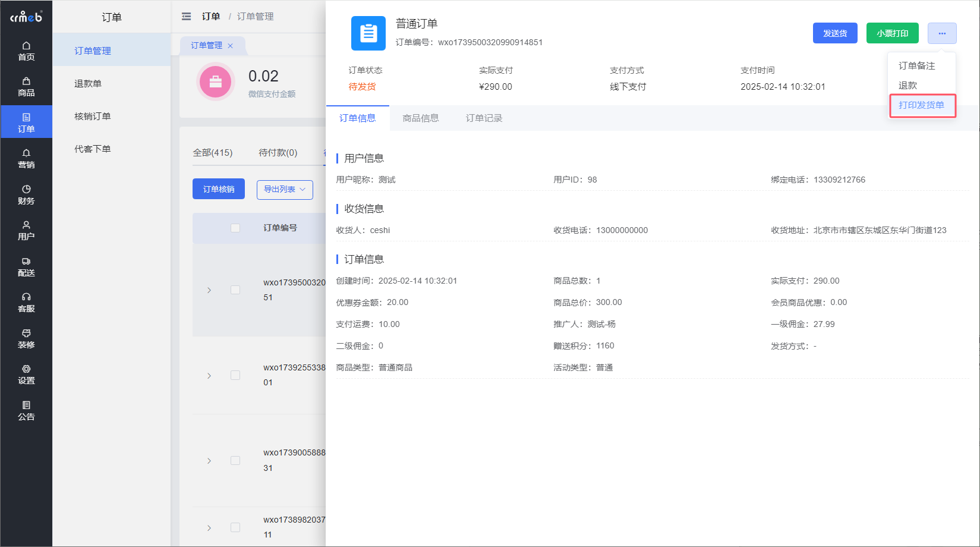Image resolution: width=980 pixels, height=547 pixels.
Task: Click the 订单核销 button
Action: (219, 189)
